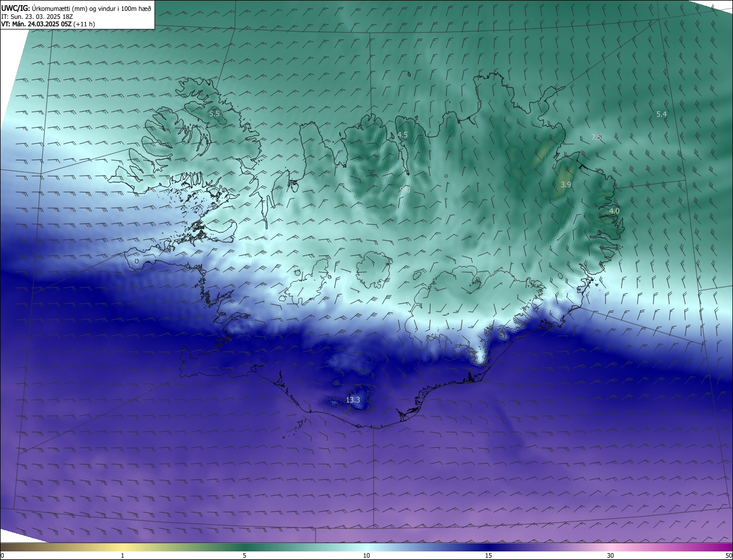Click the 5.4 value label over the sea
The width and height of the screenshot is (733, 560).
661,114
